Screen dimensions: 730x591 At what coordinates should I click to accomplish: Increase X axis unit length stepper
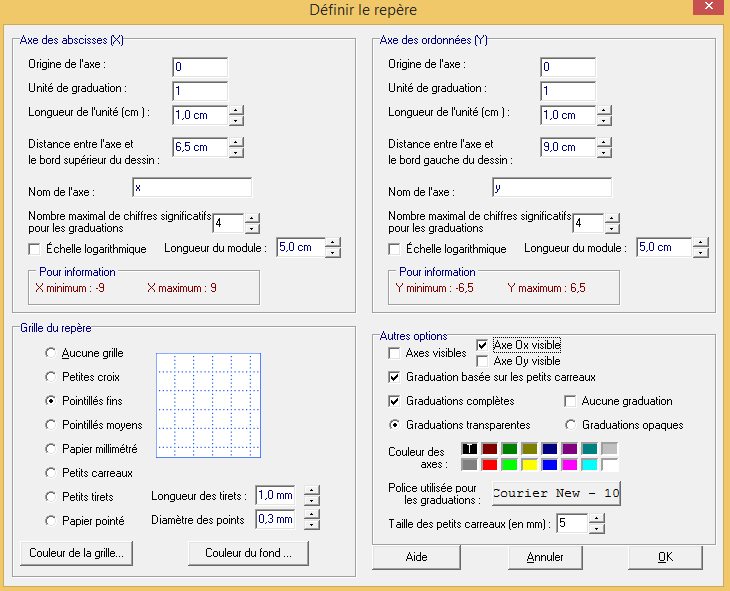pos(236,109)
